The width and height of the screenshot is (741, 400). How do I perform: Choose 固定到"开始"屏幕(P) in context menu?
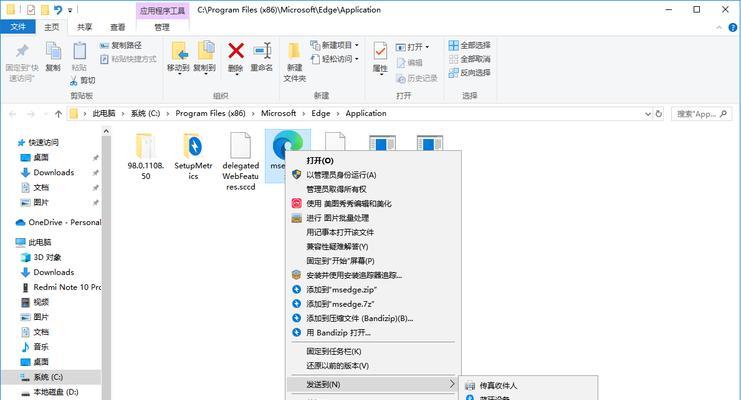[x=371, y=261]
